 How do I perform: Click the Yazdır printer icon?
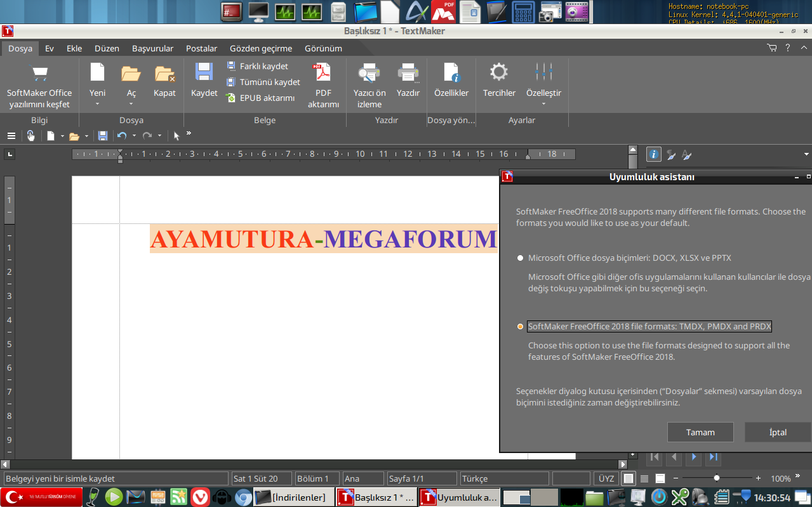(408, 73)
